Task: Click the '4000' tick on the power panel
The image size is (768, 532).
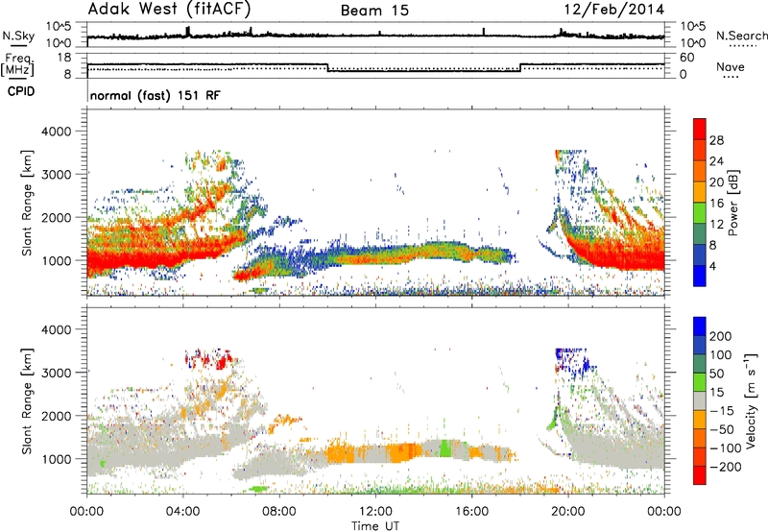Action: click(56, 132)
